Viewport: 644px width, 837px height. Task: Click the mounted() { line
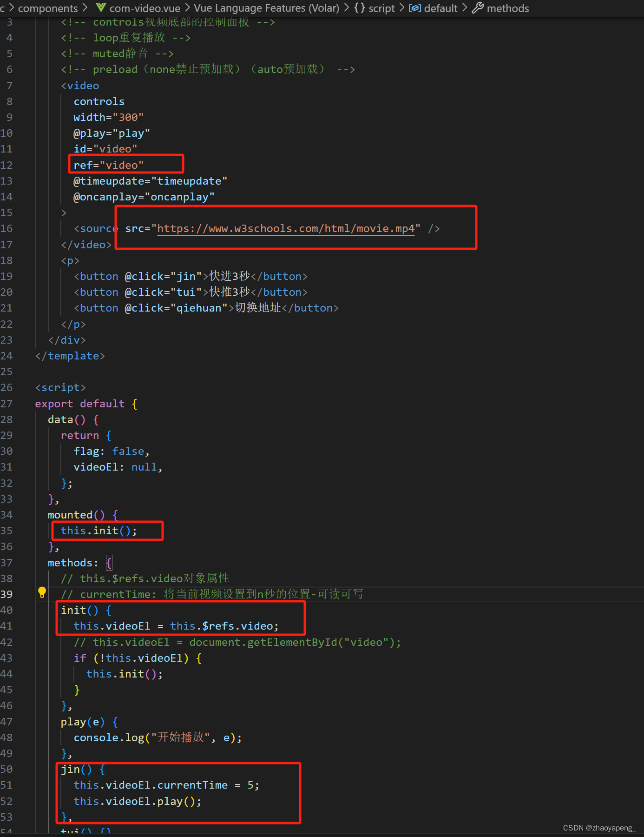pos(83,515)
